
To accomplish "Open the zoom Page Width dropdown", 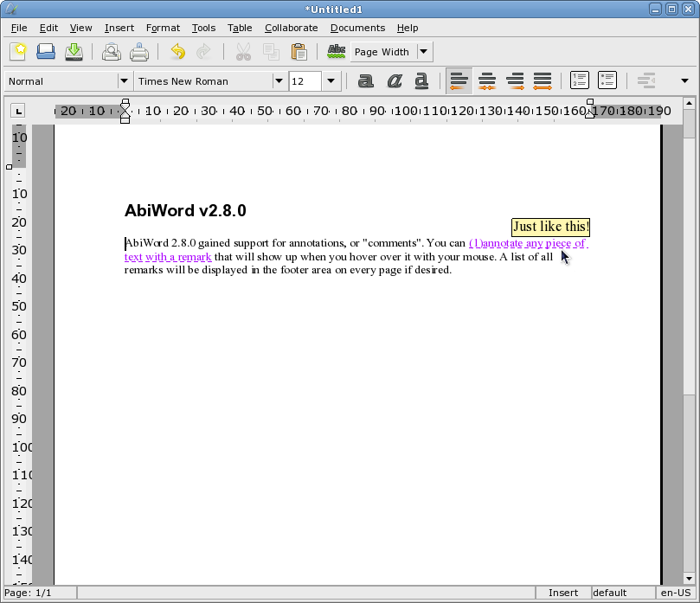I will pyautogui.click(x=424, y=52).
